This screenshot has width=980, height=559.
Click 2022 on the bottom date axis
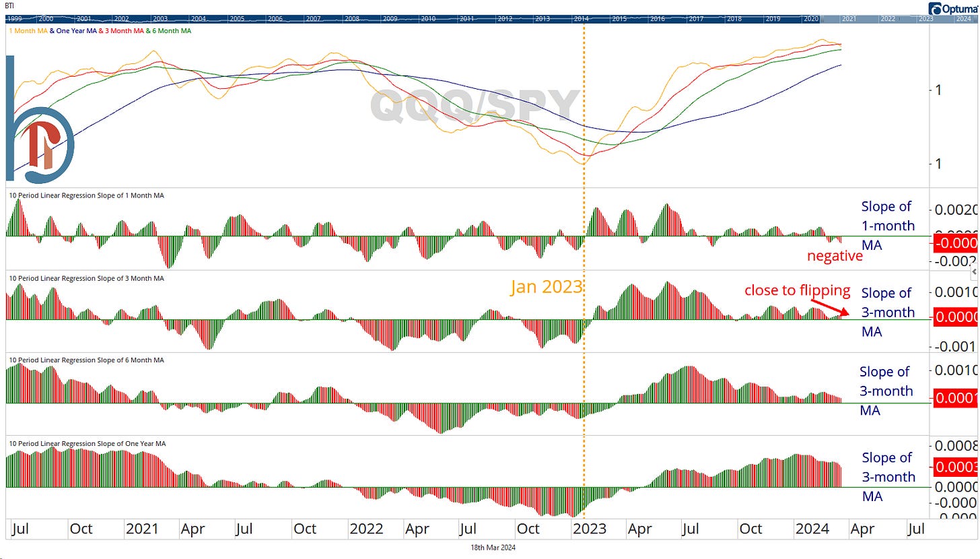367,529
